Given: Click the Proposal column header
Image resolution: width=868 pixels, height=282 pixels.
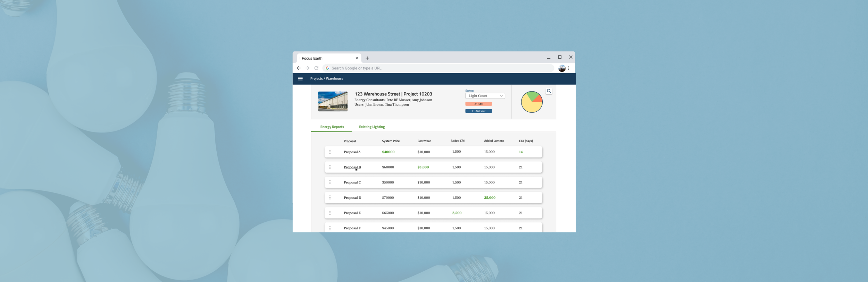Looking at the screenshot, I should tap(350, 141).
